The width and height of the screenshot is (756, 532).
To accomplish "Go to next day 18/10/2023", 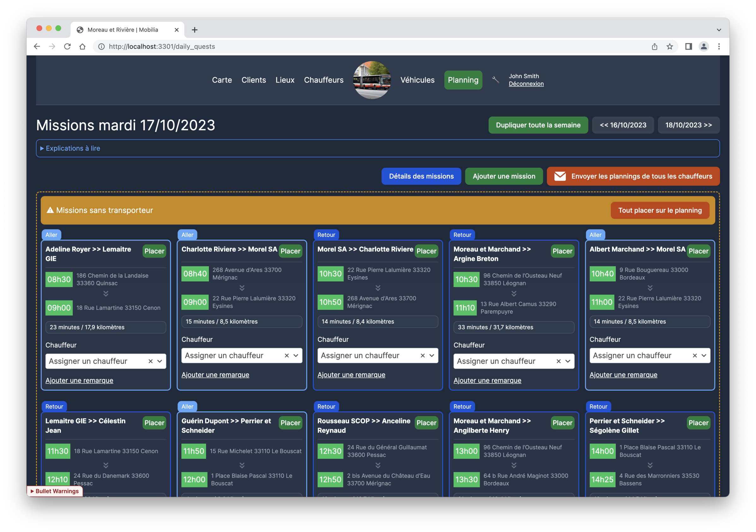I will pyautogui.click(x=688, y=125).
